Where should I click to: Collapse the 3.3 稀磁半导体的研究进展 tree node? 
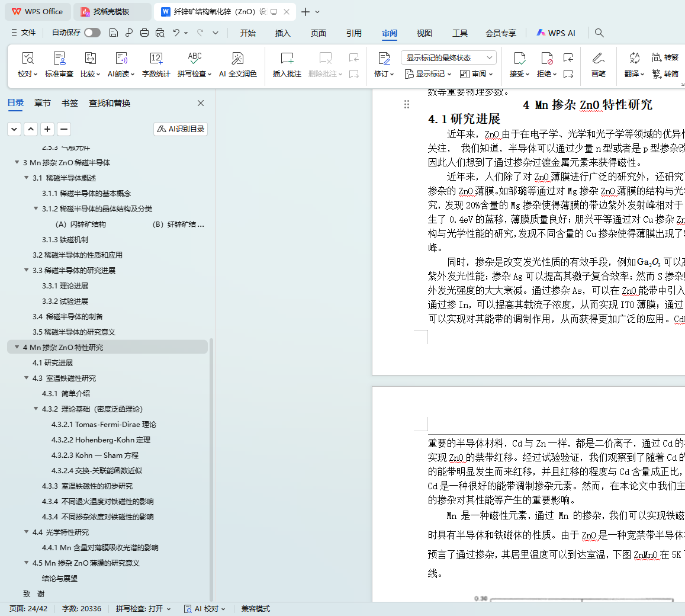click(27, 271)
